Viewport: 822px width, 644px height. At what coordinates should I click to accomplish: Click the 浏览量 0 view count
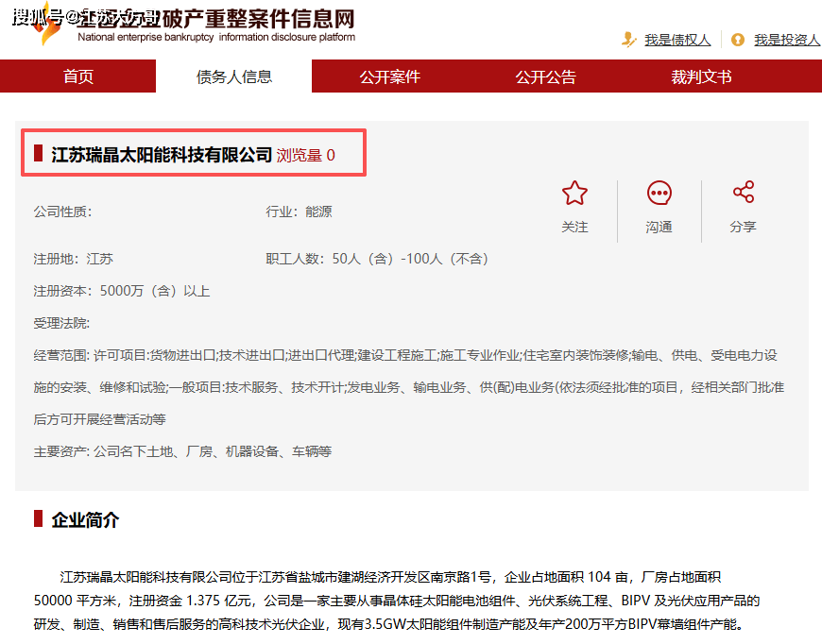click(305, 155)
